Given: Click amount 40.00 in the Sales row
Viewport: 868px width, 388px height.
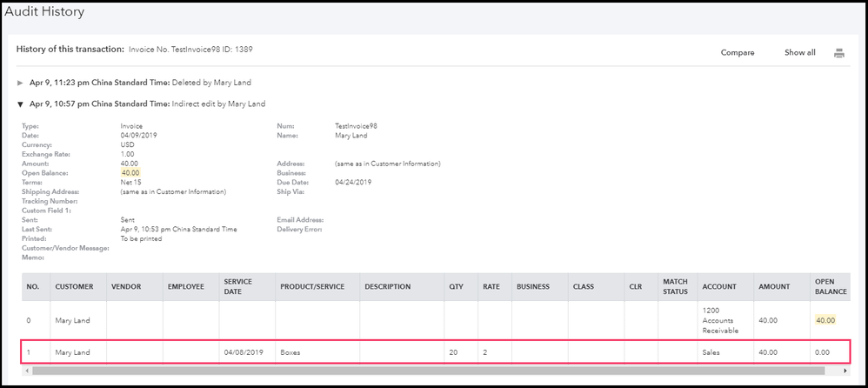Looking at the screenshot, I should click(x=768, y=352).
